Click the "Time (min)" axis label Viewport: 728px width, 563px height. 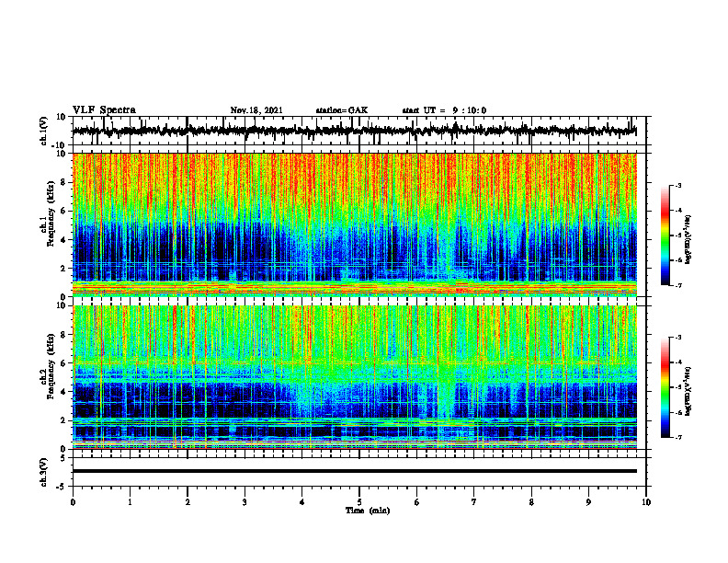coord(368,511)
